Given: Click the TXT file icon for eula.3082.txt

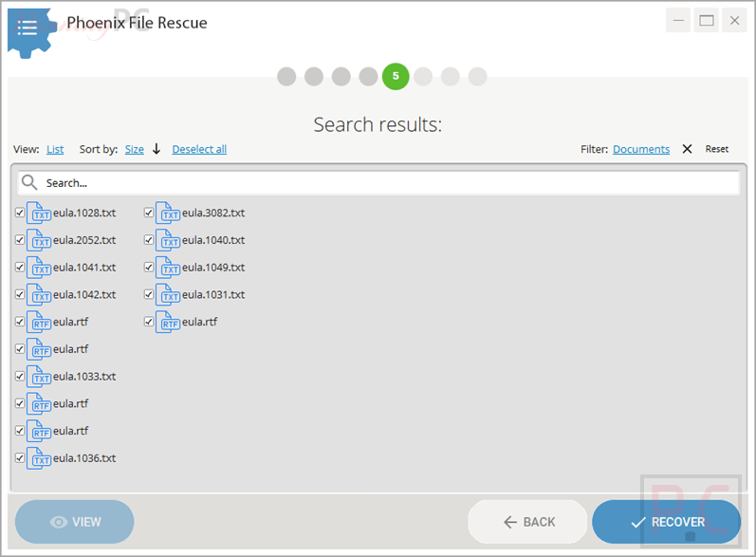Looking at the screenshot, I should point(168,213).
